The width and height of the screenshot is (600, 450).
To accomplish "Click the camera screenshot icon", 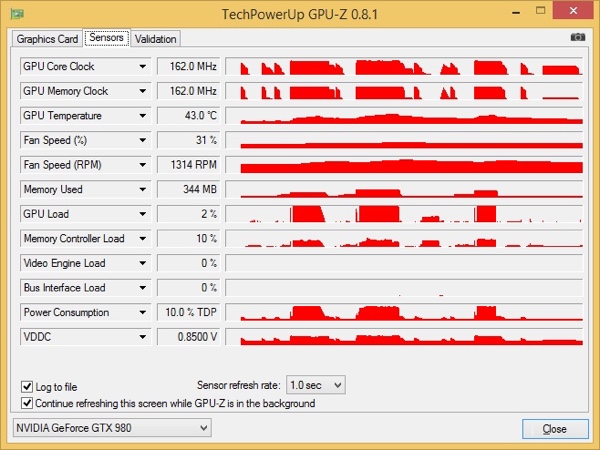I will click(578, 37).
